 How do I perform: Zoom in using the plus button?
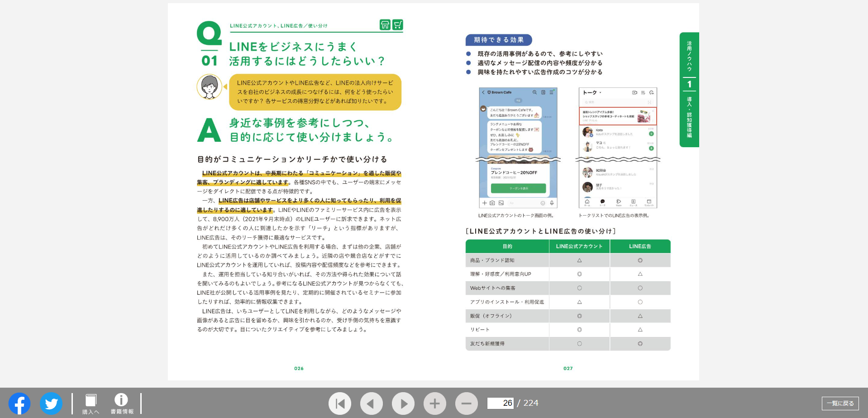435,403
